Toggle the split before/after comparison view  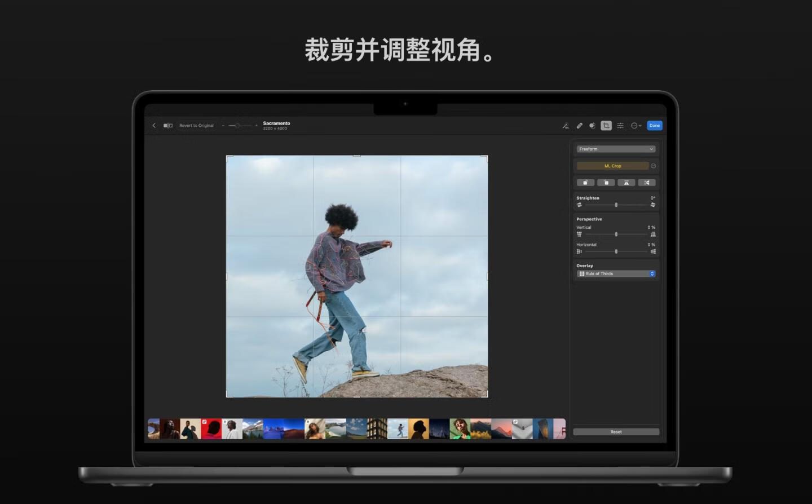coord(168,126)
